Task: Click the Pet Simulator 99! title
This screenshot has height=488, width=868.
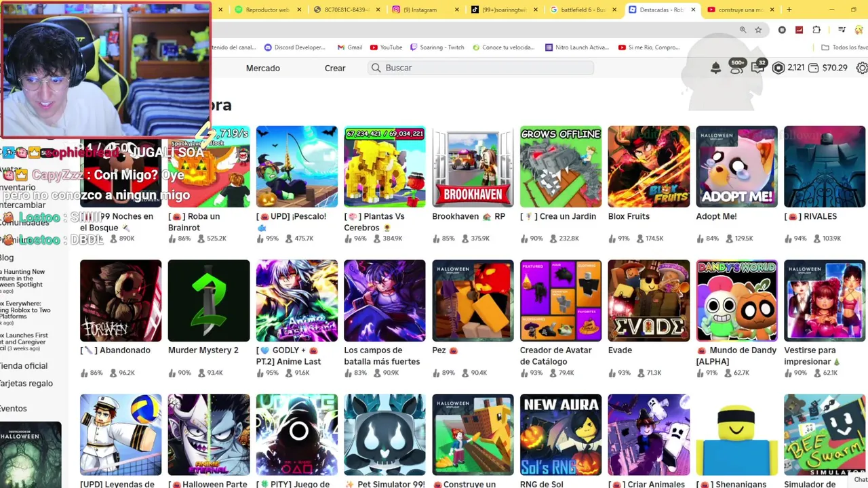Action: coord(384,484)
